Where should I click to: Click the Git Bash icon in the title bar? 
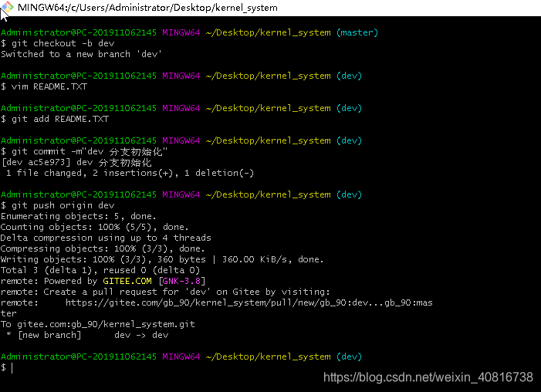(x=7, y=7)
